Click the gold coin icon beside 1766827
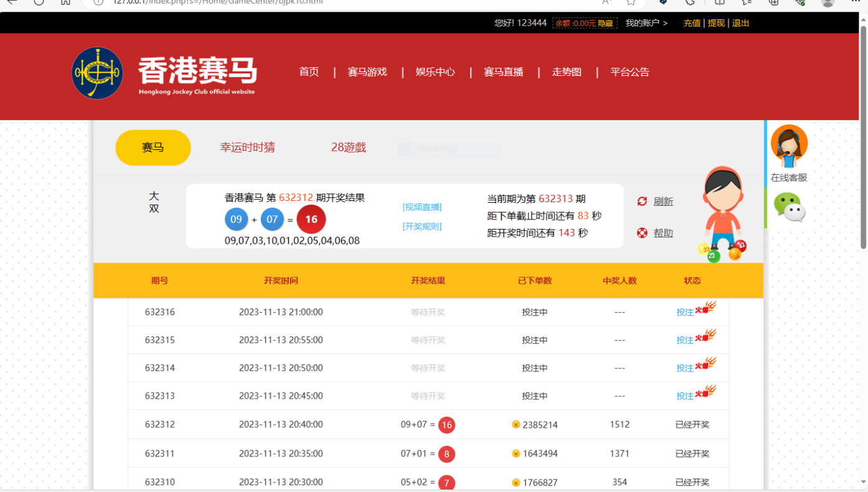This screenshot has height=492, width=868. (x=516, y=482)
